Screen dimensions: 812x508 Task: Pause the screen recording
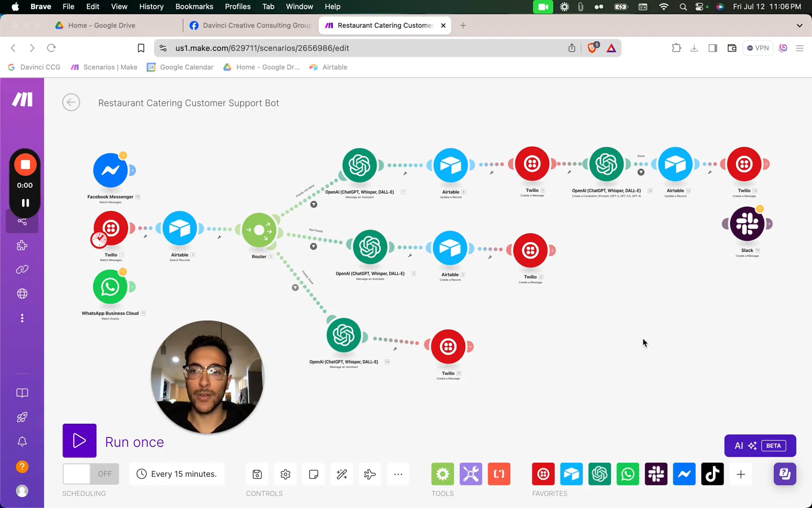pos(25,203)
